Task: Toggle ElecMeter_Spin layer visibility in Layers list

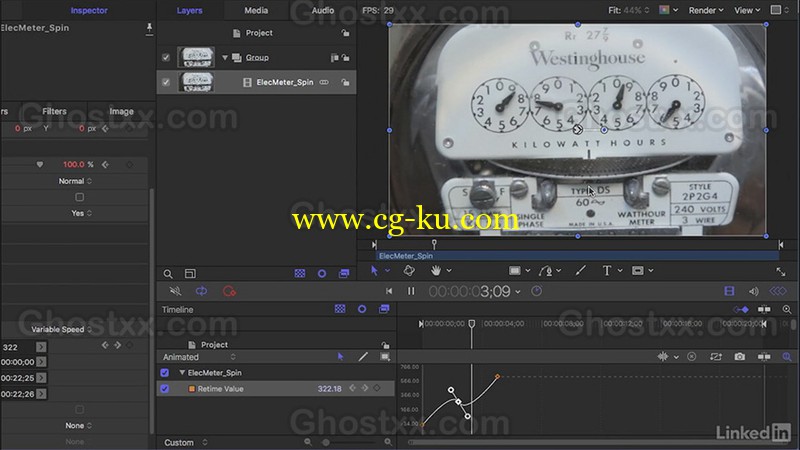Action: click(x=166, y=82)
